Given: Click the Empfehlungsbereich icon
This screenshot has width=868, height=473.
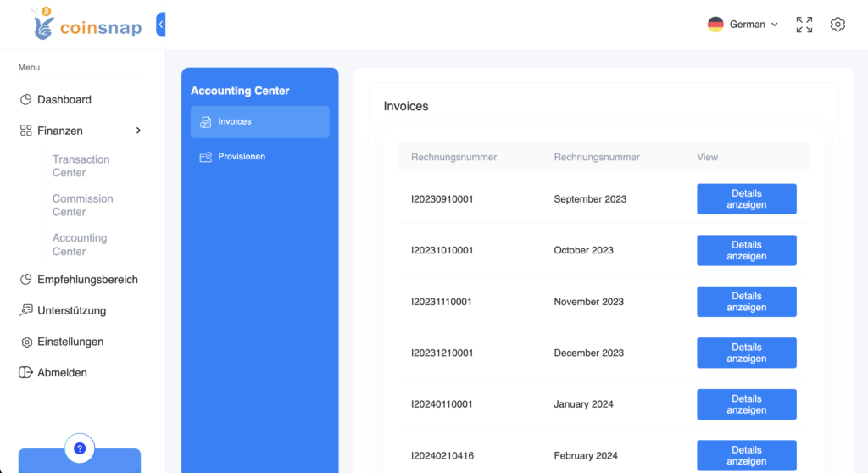Looking at the screenshot, I should (x=26, y=280).
